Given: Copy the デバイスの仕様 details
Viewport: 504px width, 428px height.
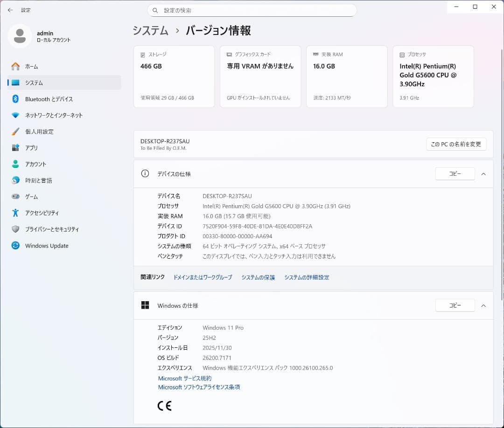Looking at the screenshot, I should [x=455, y=173].
